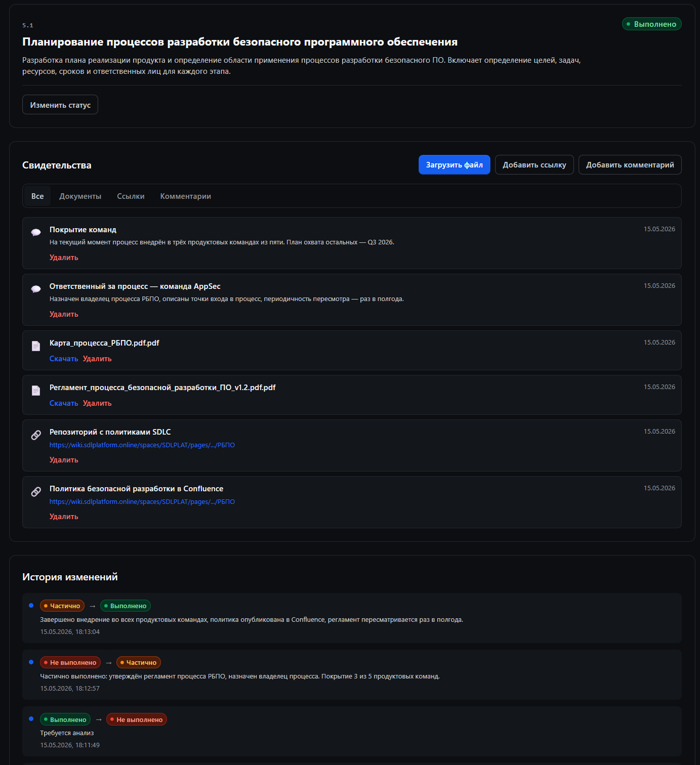Delete the Ответственный за процесс comment
This screenshot has width=700, height=765.
tap(64, 314)
